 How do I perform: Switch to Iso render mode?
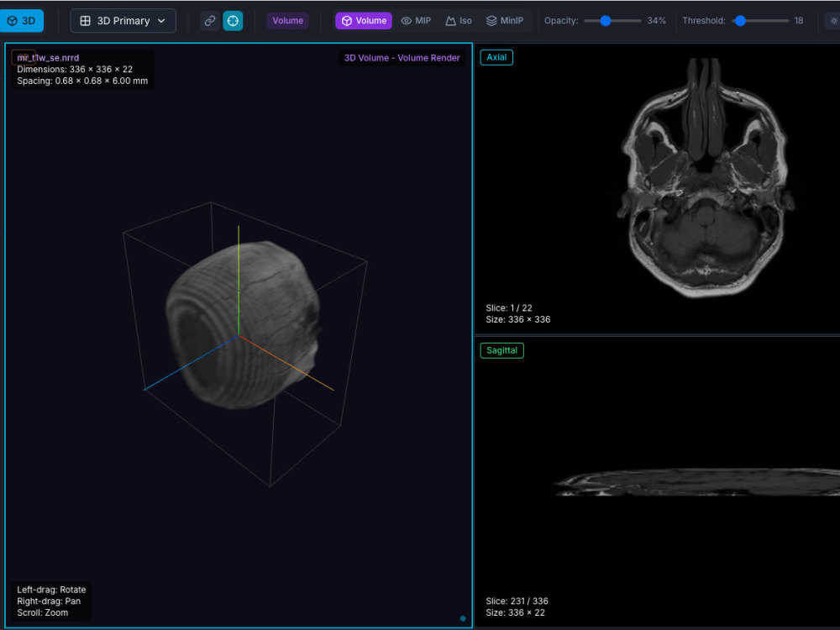(459, 21)
